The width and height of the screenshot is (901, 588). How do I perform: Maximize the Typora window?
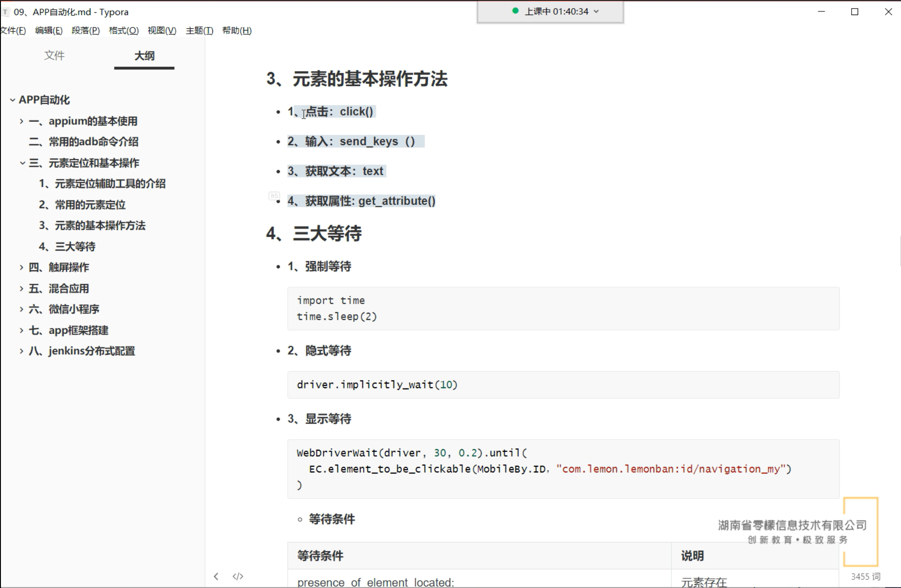(854, 12)
